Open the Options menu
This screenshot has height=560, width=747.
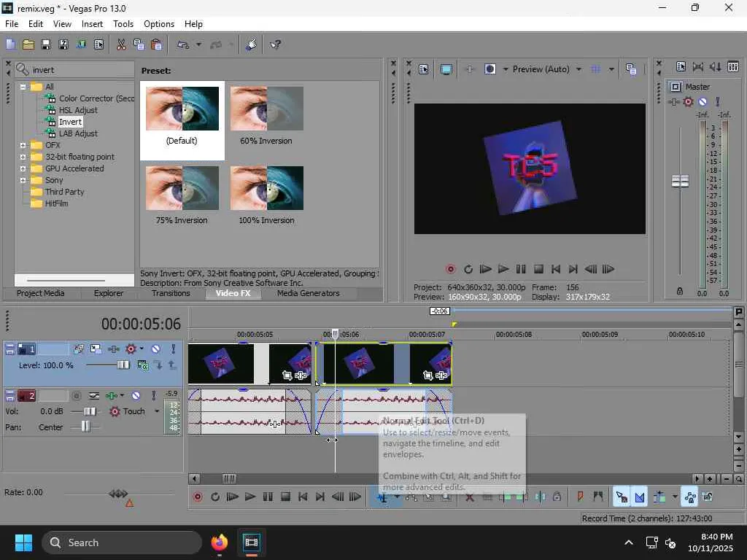(159, 24)
